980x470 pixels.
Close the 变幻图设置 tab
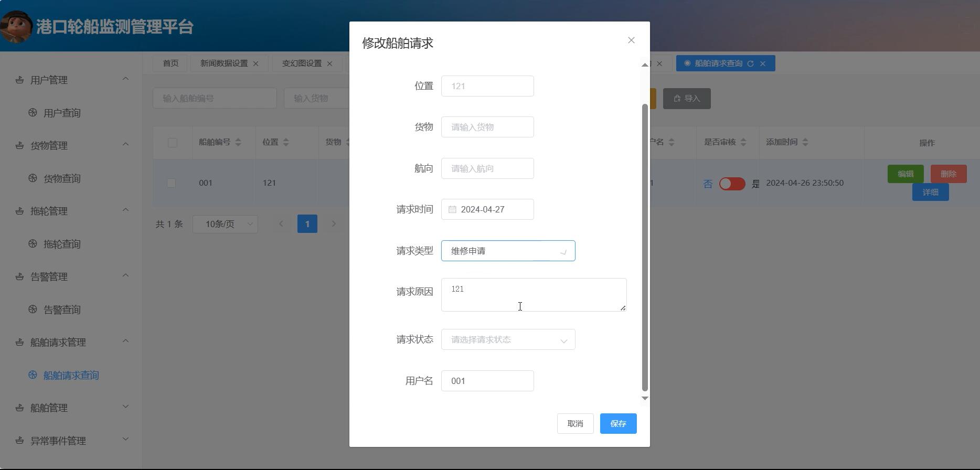click(x=330, y=63)
